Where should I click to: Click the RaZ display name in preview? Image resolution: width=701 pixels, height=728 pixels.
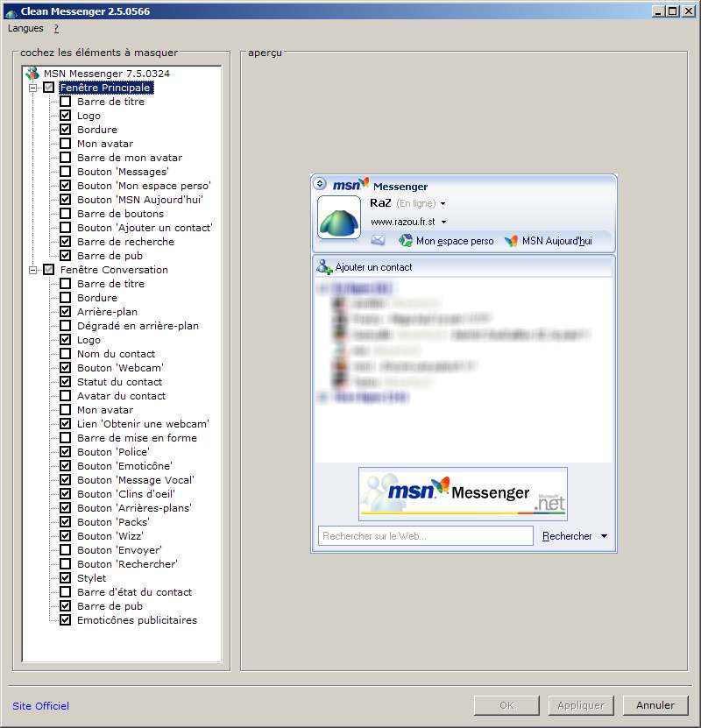380,203
